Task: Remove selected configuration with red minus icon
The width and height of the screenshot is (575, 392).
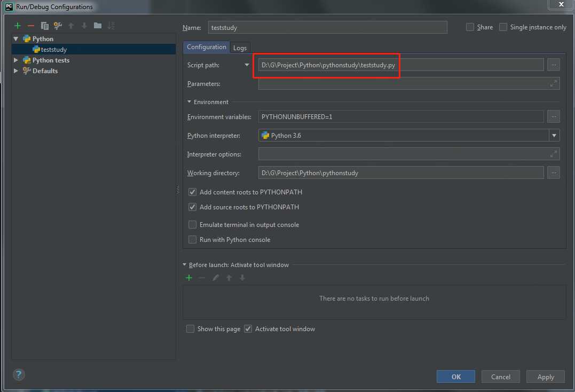Action: pyautogui.click(x=31, y=26)
